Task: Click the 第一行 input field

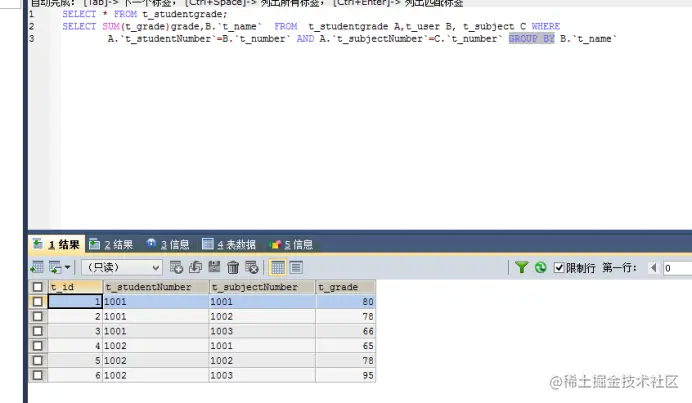Action: pyautogui.click(x=677, y=268)
